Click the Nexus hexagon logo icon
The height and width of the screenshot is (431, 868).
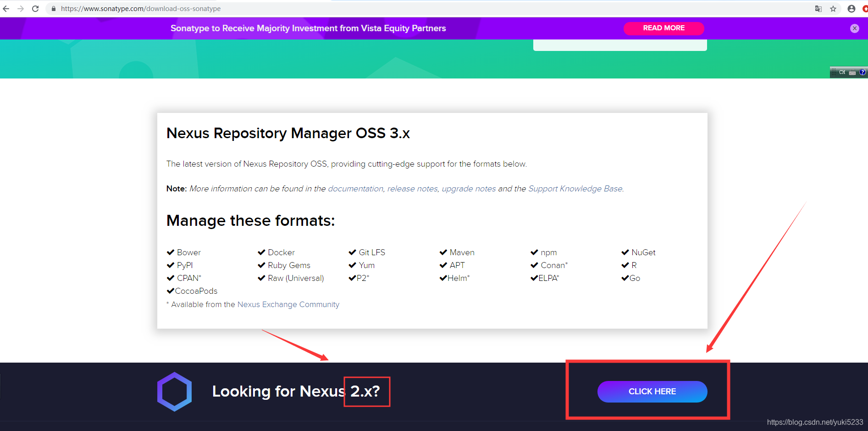point(174,392)
